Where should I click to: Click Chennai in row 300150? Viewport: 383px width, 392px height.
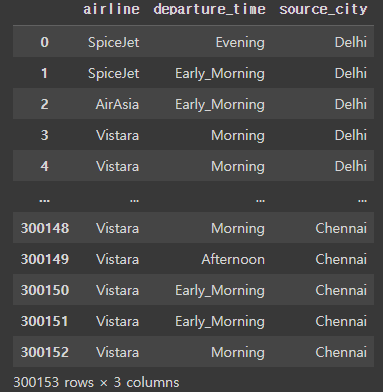tap(341, 290)
